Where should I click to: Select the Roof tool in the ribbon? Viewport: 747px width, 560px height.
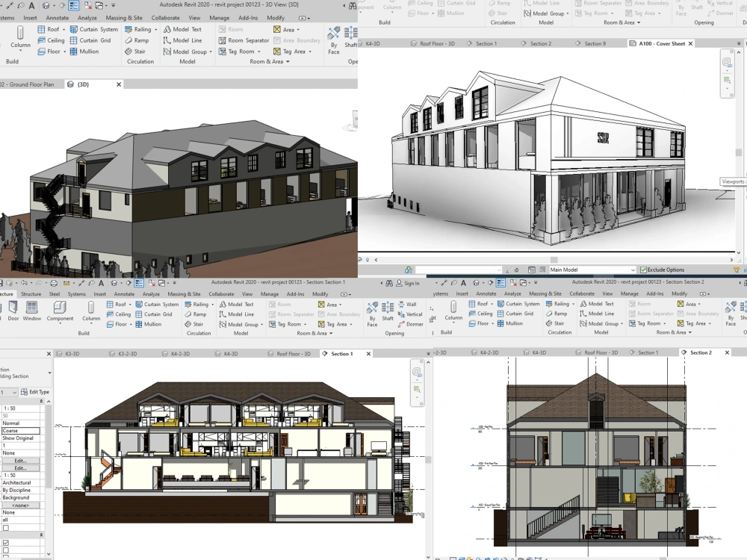pos(54,29)
